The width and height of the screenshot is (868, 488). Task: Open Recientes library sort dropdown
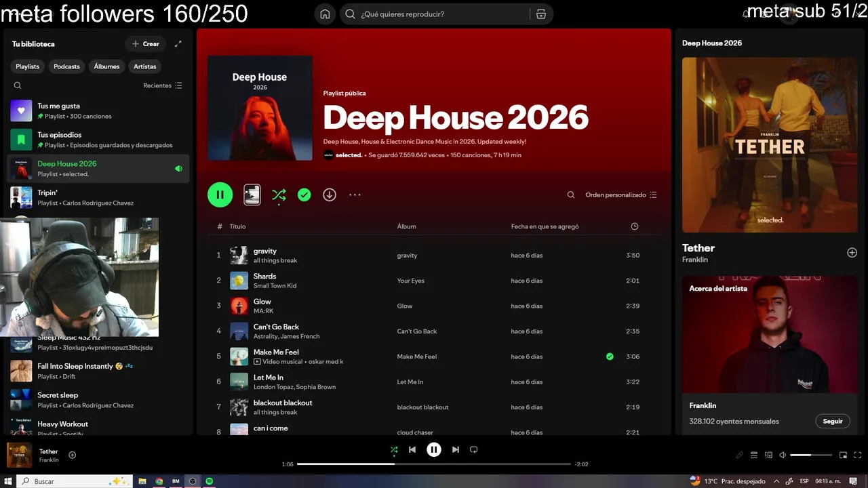tap(163, 85)
